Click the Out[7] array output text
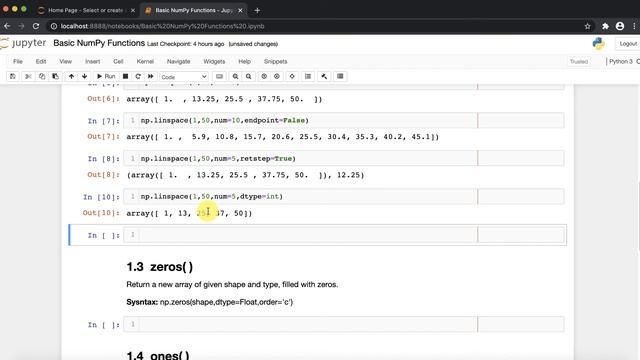640x360 pixels. click(282, 137)
